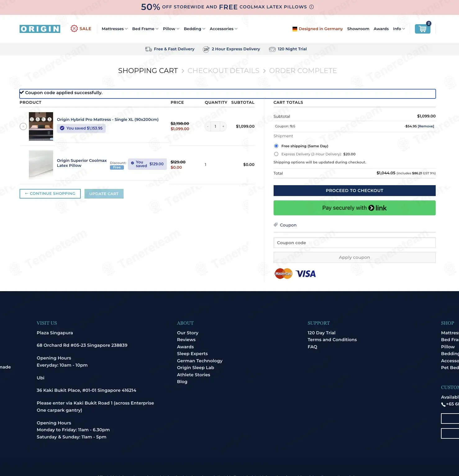Click the info circle in the promo banner
The height and width of the screenshot is (476, 459).
point(311,7)
